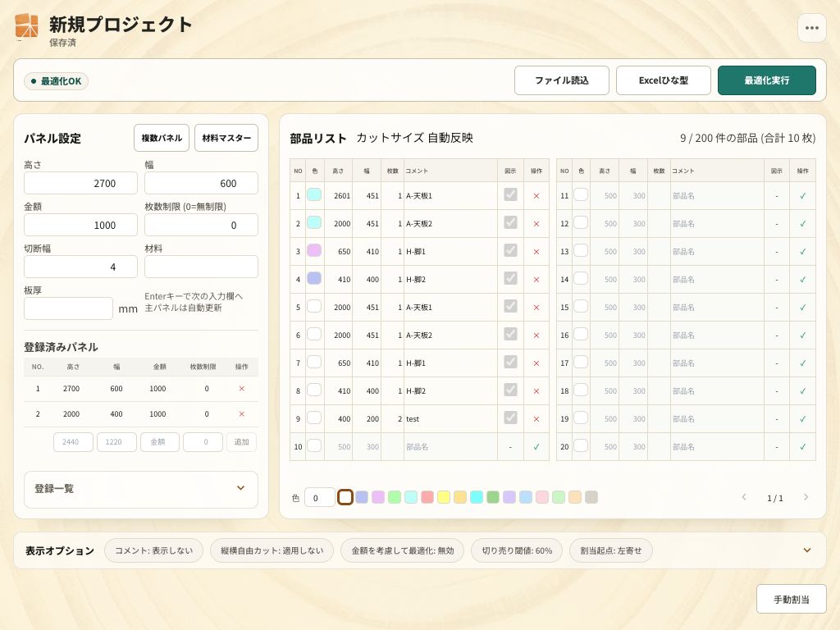Image resolution: width=840 pixels, height=630 pixels.
Task: Click the 板厚 mm input field
Action: [x=68, y=308]
